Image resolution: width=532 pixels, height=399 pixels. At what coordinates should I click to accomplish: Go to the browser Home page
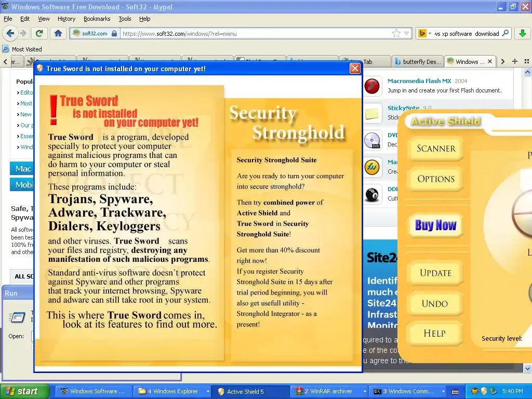(58, 33)
